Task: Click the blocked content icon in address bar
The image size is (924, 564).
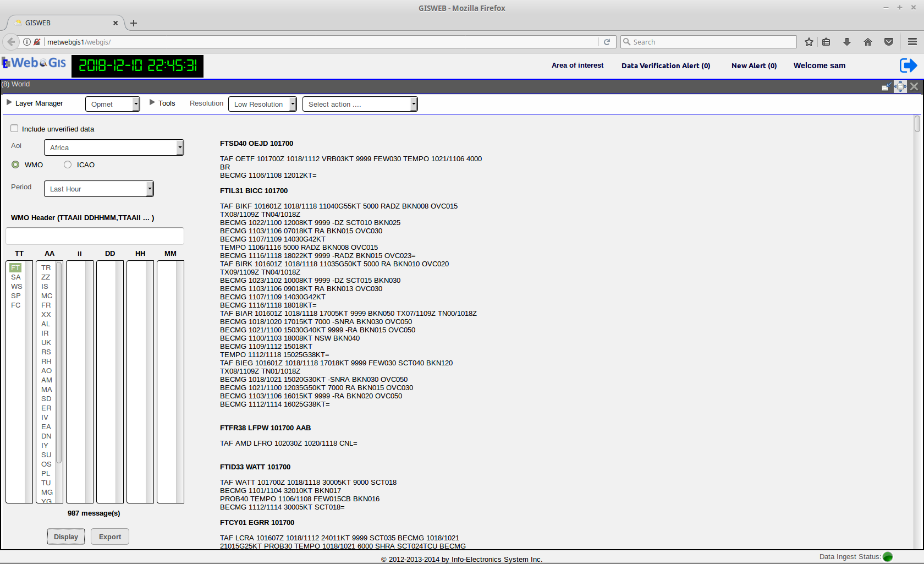Action: (x=37, y=42)
